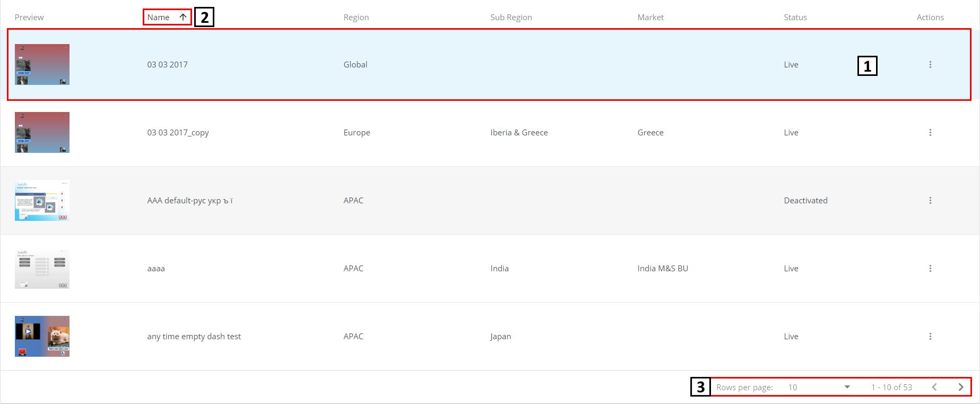980x404 pixels.
Task: Open actions menu for aaaa row
Action: click(x=930, y=269)
